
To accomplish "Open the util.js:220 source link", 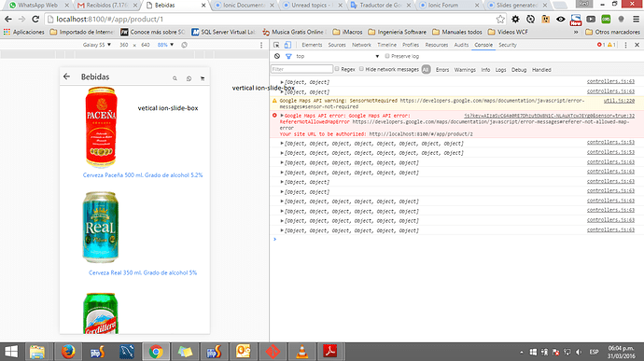I will [x=619, y=101].
